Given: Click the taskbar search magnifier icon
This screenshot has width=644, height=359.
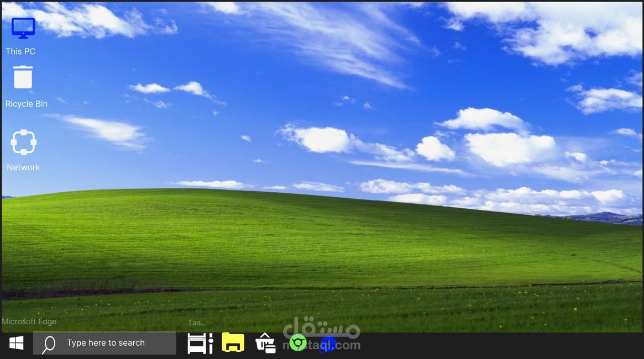Looking at the screenshot, I should pyautogui.click(x=49, y=344).
